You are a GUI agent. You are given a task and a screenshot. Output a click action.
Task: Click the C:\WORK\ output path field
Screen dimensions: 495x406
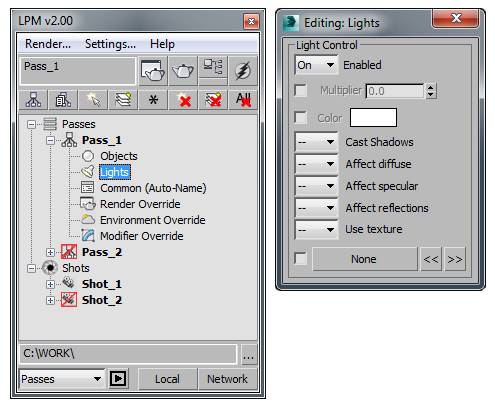click(128, 354)
